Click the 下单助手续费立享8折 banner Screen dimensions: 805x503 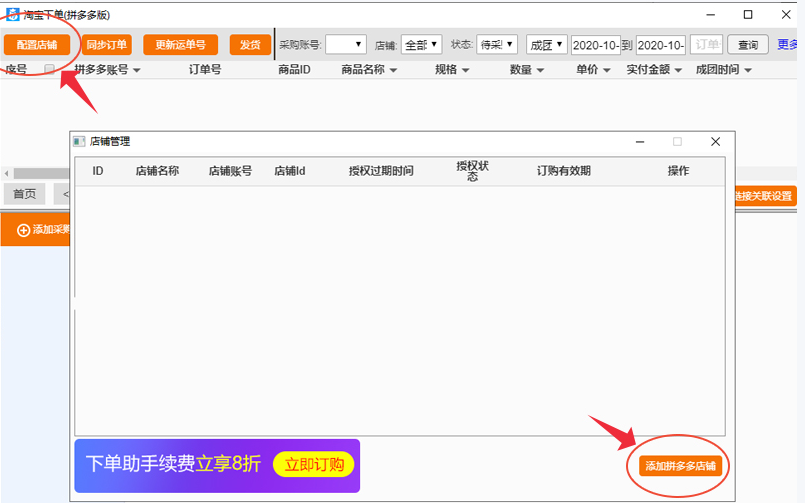click(x=217, y=466)
